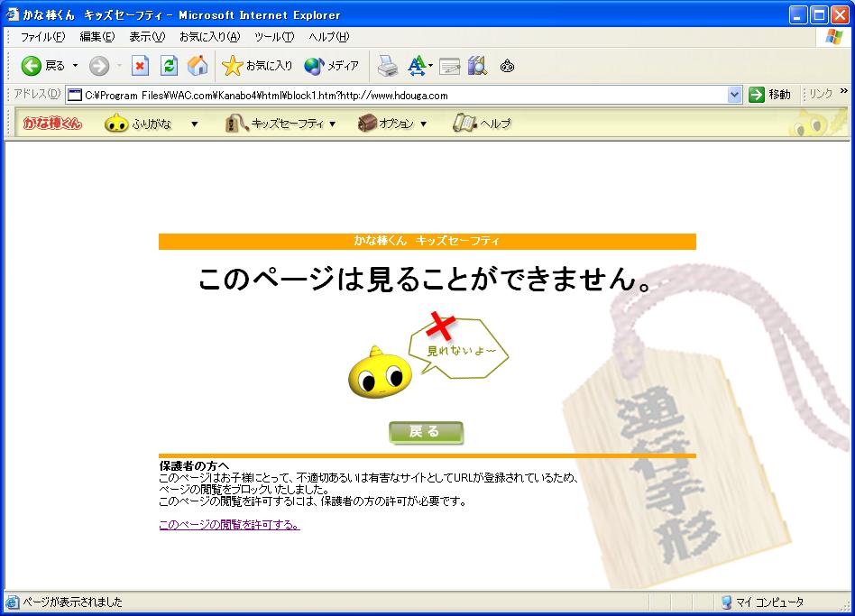The width and height of the screenshot is (855, 616).
Task: Click the Research books icon
Action: point(477,66)
